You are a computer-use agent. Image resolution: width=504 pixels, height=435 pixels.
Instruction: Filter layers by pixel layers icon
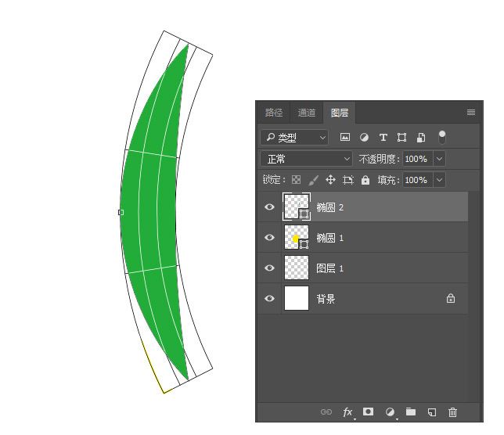345,138
